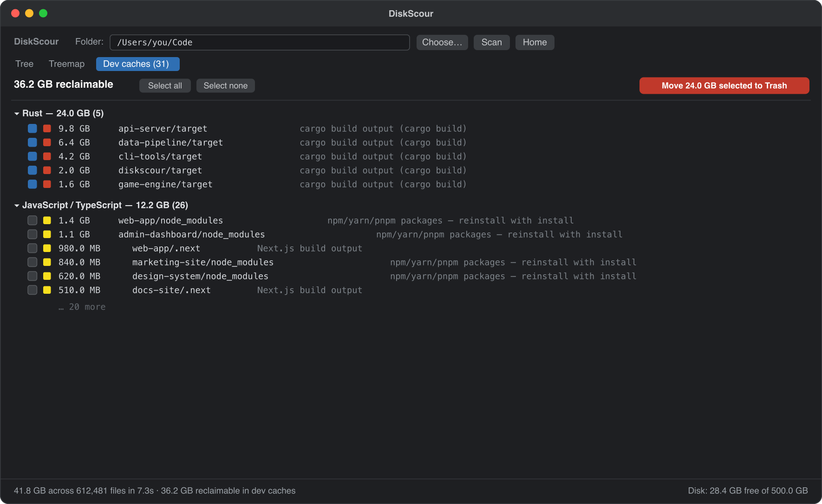Click the disk free space status text
The width and height of the screenshot is (822, 504).
748,491
